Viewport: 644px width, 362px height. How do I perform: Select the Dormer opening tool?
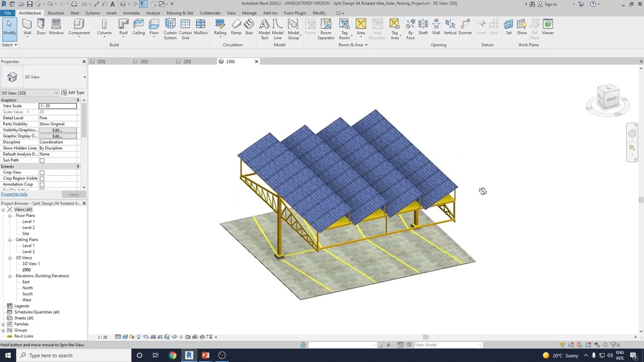(465, 27)
